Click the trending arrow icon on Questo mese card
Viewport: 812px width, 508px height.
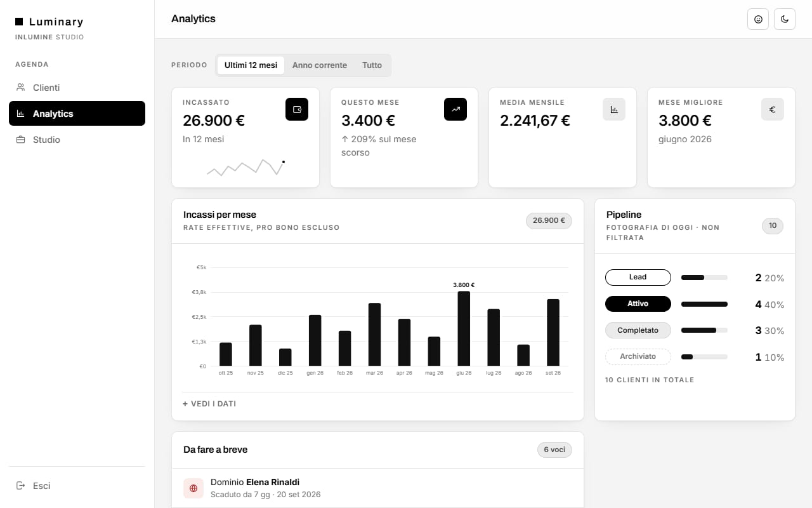pos(455,109)
